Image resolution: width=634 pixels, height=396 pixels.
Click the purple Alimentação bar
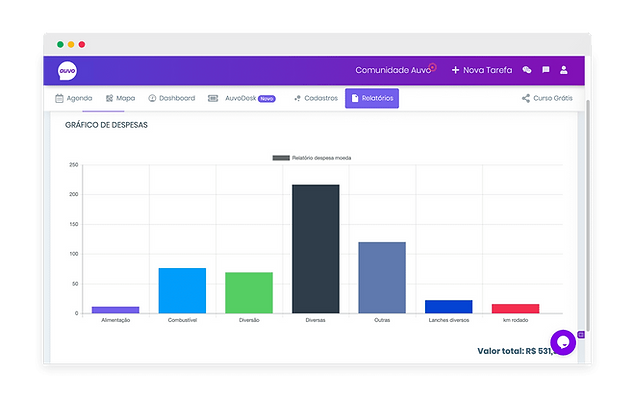pos(116,310)
